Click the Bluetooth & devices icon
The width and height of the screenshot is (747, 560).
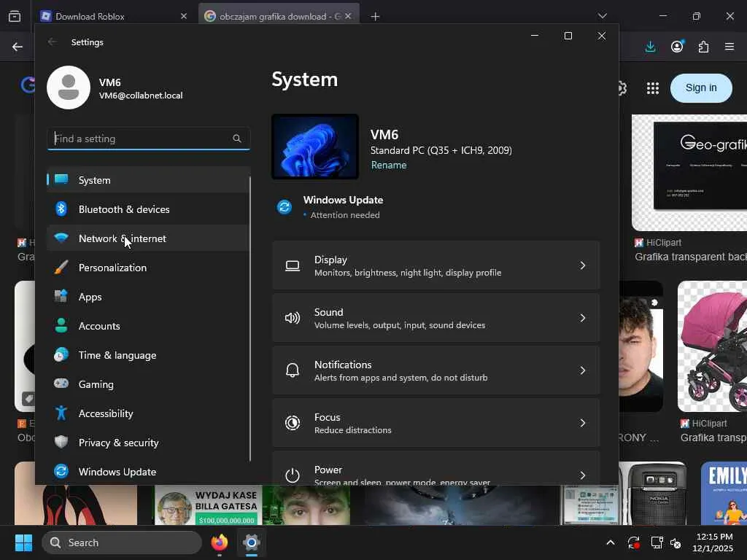click(61, 209)
